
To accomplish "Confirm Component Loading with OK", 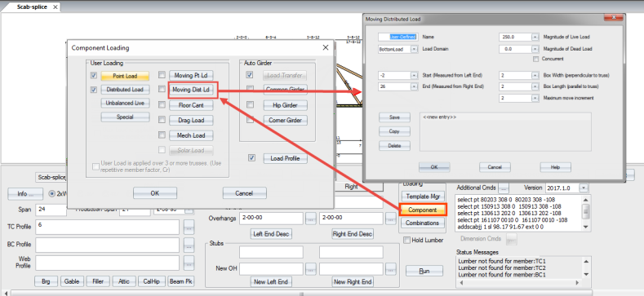I will 155,193.
